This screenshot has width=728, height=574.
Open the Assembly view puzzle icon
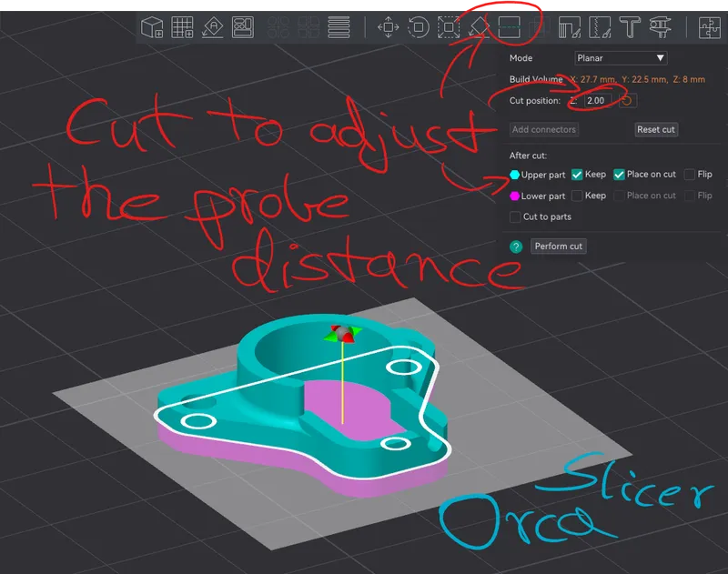(x=708, y=27)
